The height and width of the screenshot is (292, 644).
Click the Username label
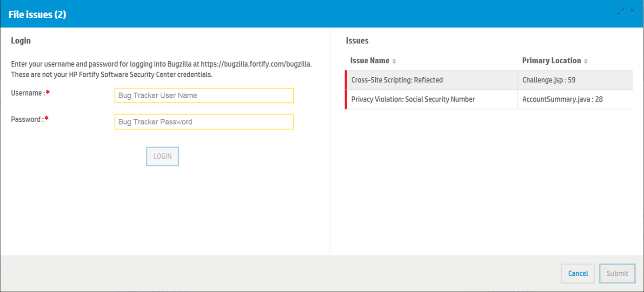tap(27, 93)
